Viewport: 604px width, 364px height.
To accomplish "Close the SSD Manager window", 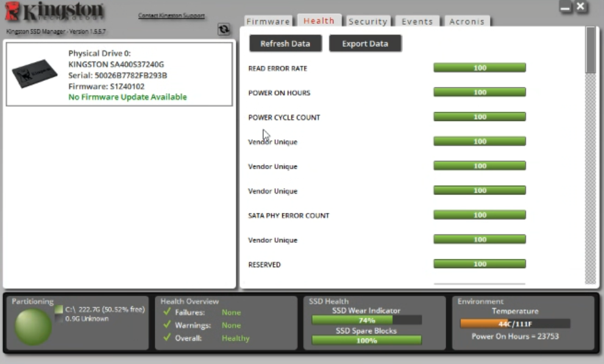I will (x=580, y=7).
